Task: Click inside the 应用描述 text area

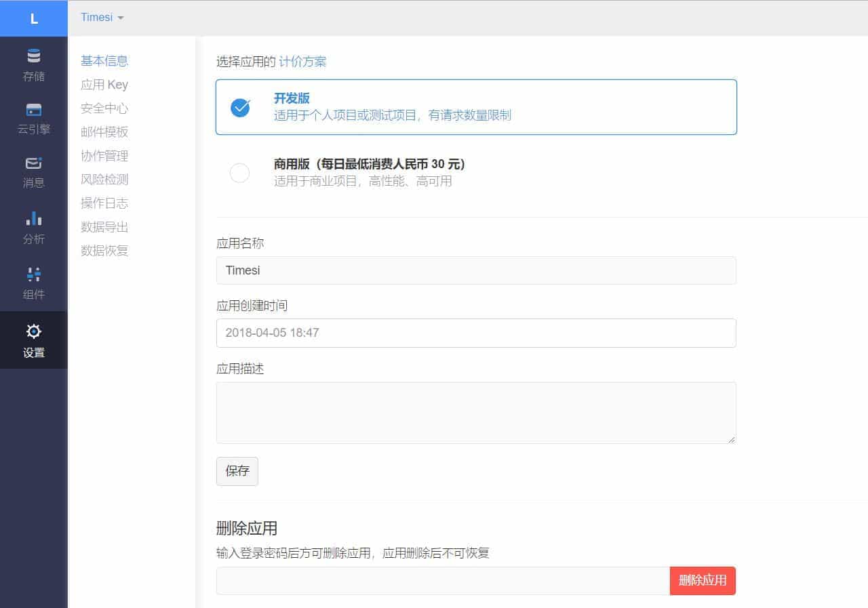Action: [x=476, y=413]
